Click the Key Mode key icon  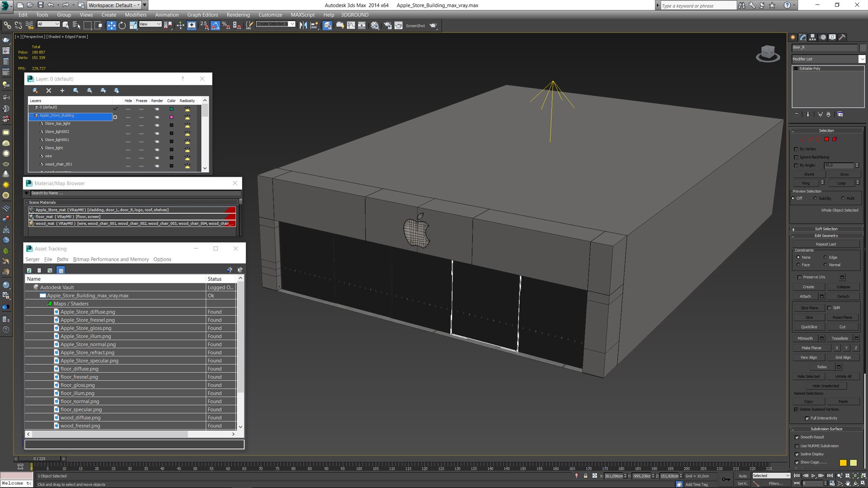(726, 479)
